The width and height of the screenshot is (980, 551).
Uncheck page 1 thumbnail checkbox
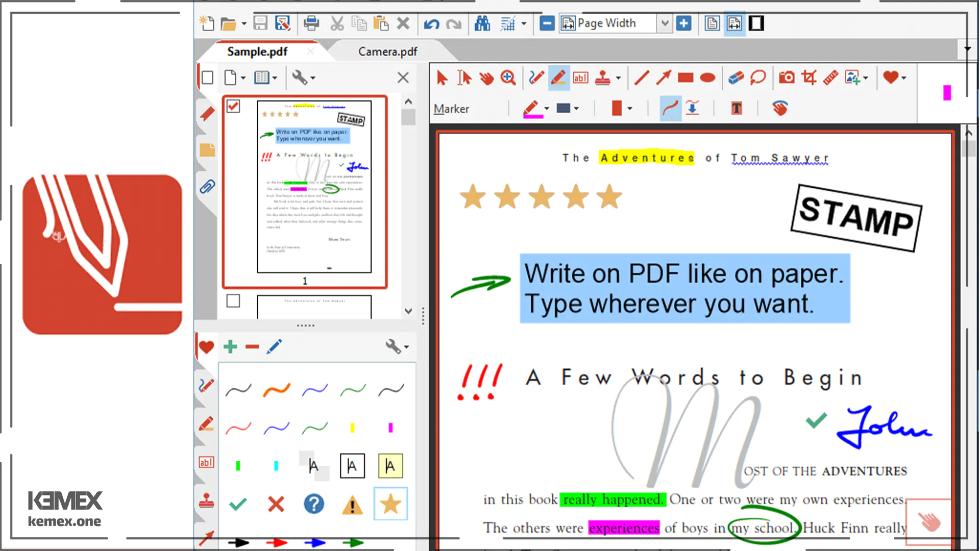(233, 106)
